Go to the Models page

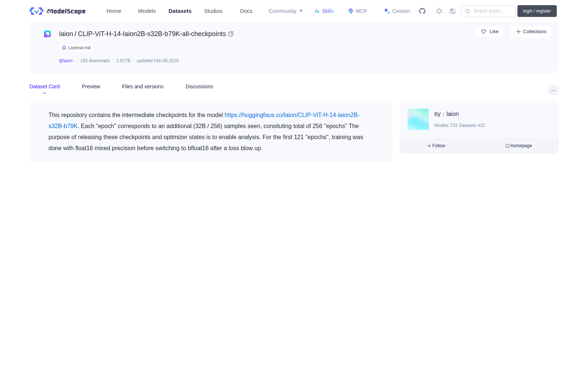tap(147, 11)
